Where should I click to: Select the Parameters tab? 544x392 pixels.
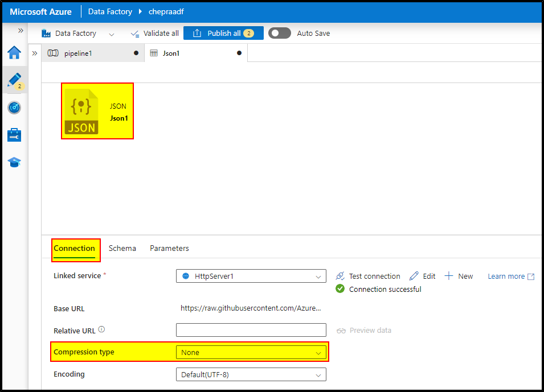click(169, 249)
